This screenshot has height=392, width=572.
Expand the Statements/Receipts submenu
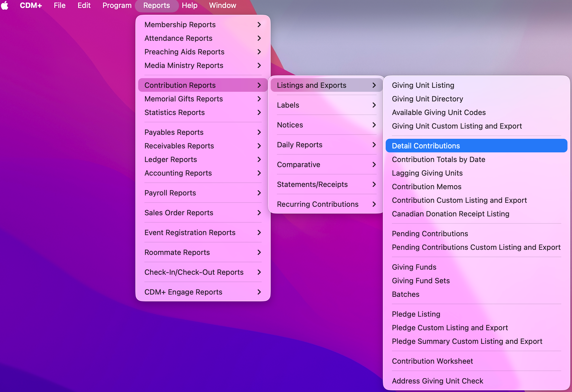tap(326, 184)
